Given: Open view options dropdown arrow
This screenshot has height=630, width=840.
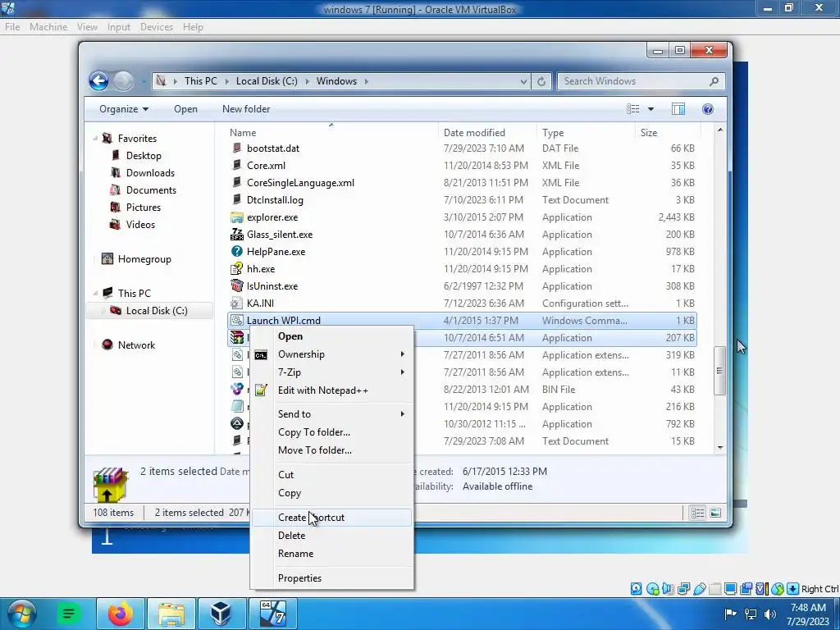Looking at the screenshot, I should pyautogui.click(x=651, y=109).
